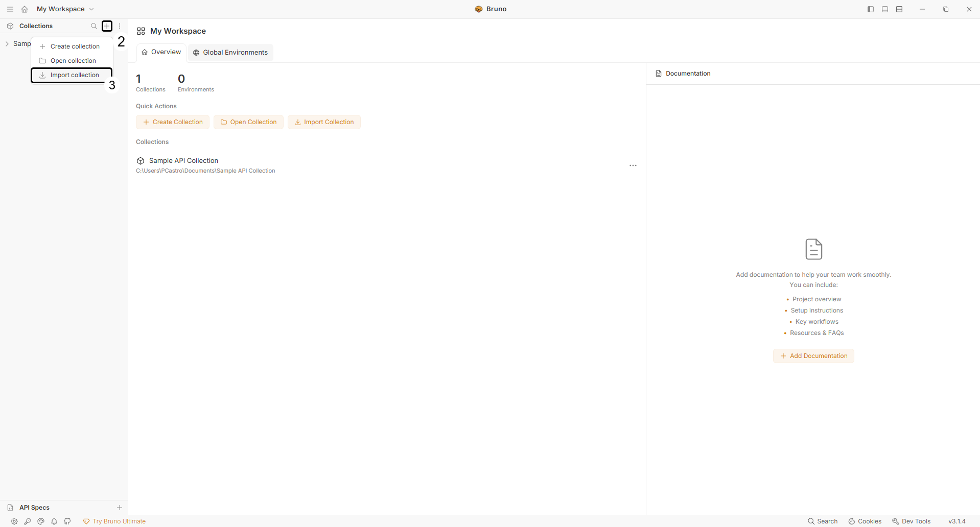This screenshot has width=980, height=527.
Task: Click the Import Collection quick action button
Action: (x=324, y=122)
